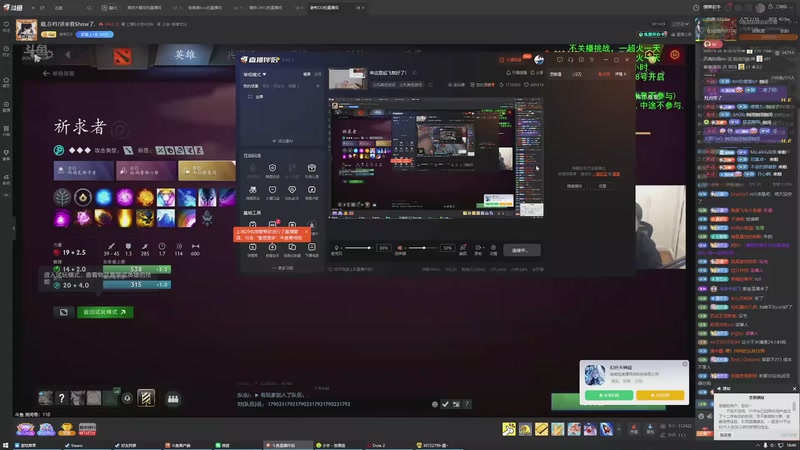Select the purple Wex orb ability
Viewport: 800px width, 450px height.
coord(124,197)
